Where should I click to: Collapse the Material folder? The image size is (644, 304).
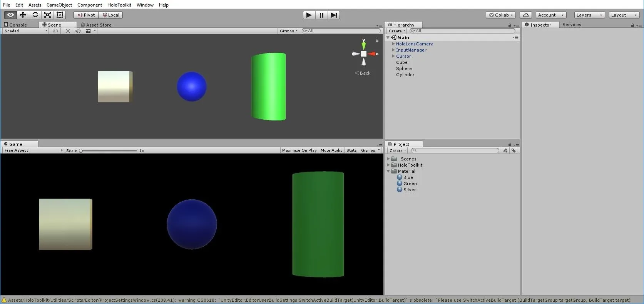388,171
